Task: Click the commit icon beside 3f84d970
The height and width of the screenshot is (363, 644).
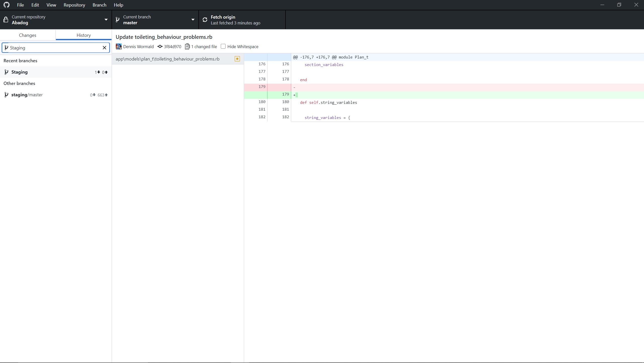Action: pos(160,47)
